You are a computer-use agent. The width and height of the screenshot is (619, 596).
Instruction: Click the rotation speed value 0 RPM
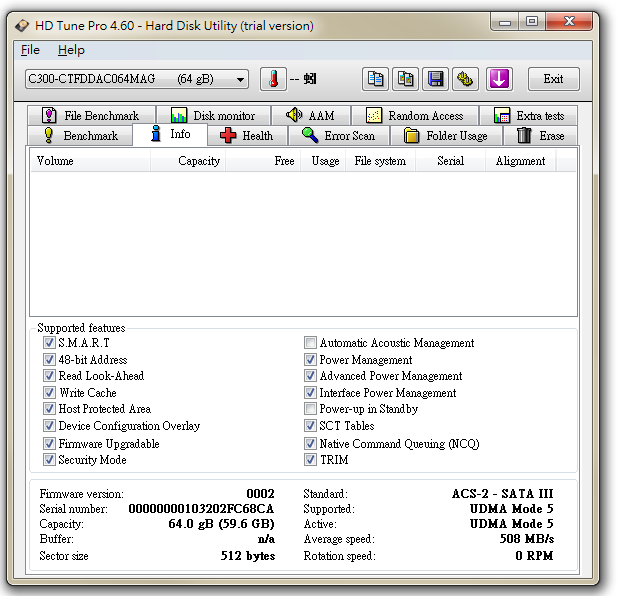(534, 556)
